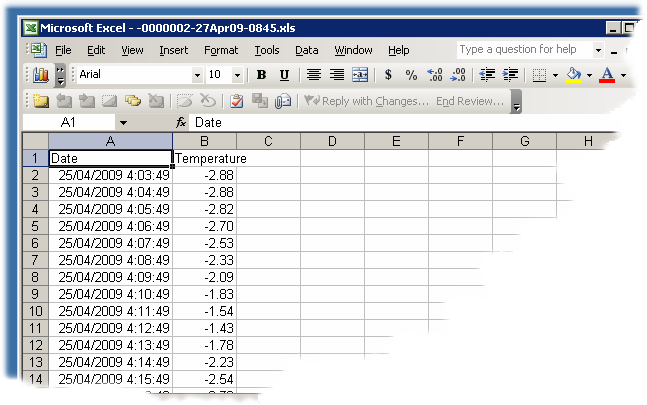Create a Microsoft Outlook Task
647x405 pixels.
tap(236, 101)
